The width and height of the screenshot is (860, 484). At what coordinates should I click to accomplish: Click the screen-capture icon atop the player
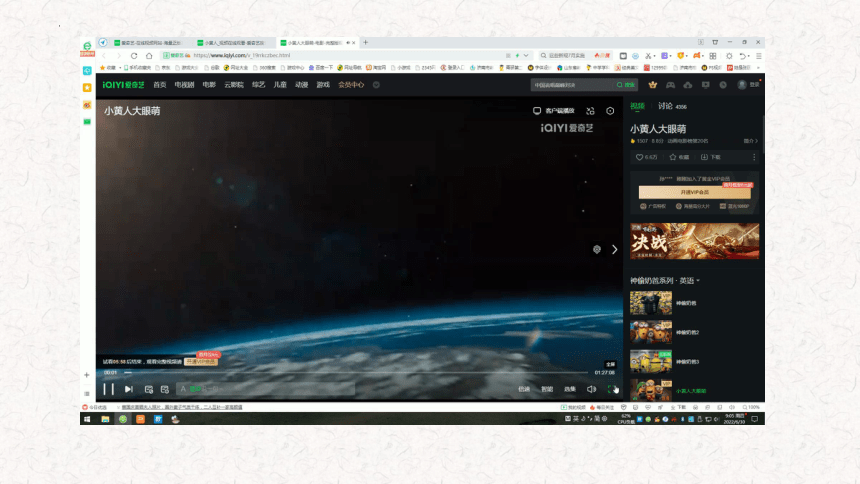coord(590,111)
